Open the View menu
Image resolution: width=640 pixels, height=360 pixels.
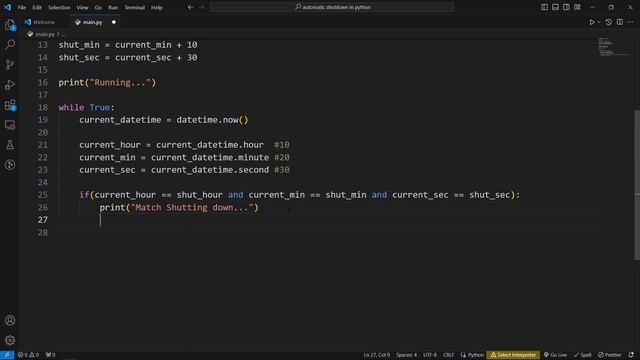coord(82,7)
